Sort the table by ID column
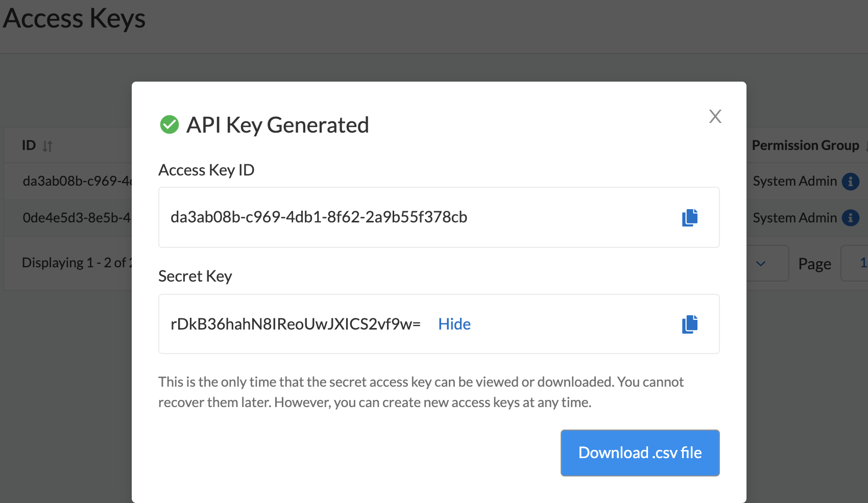Screen dimensions: 868x503 (47, 146)
